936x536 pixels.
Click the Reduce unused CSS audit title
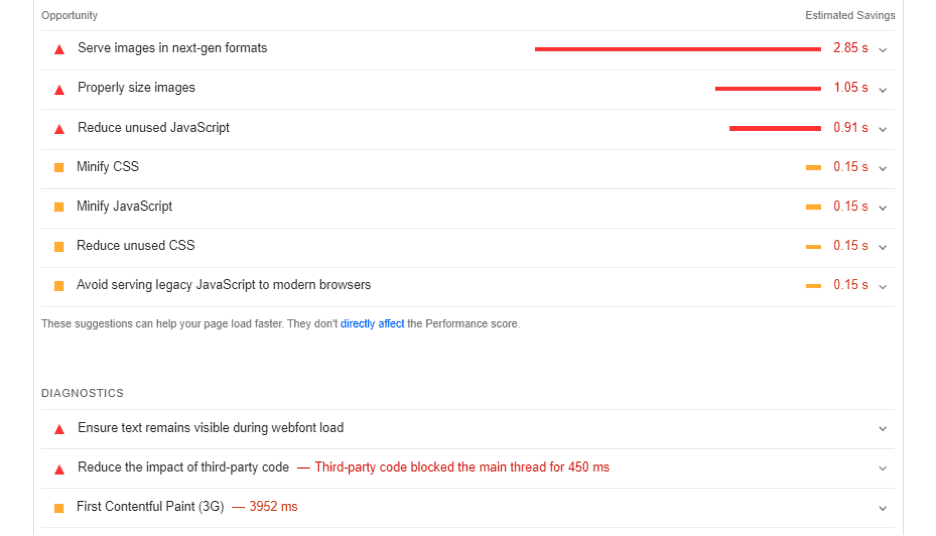pos(136,245)
